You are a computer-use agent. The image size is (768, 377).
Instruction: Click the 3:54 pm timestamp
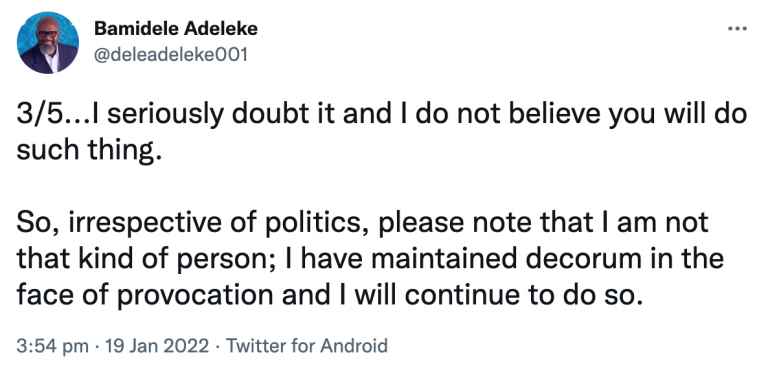(x=52, y=346)
